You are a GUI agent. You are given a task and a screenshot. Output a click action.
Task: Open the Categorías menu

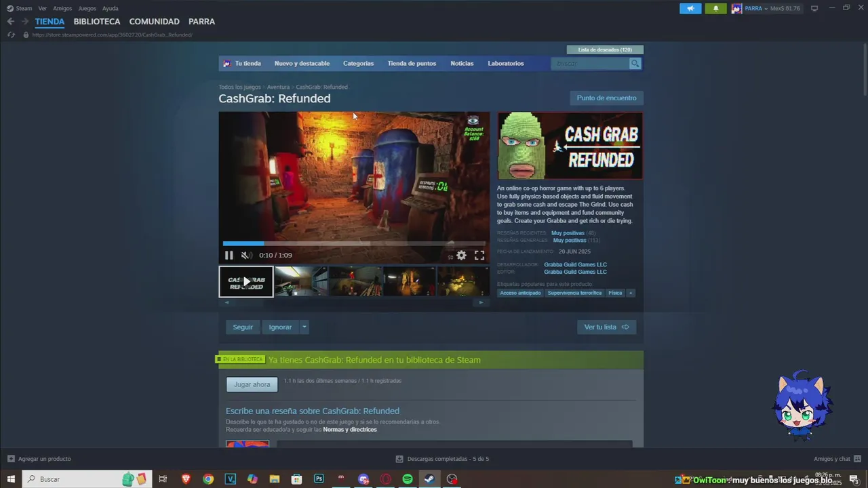(x=358, y=64)
